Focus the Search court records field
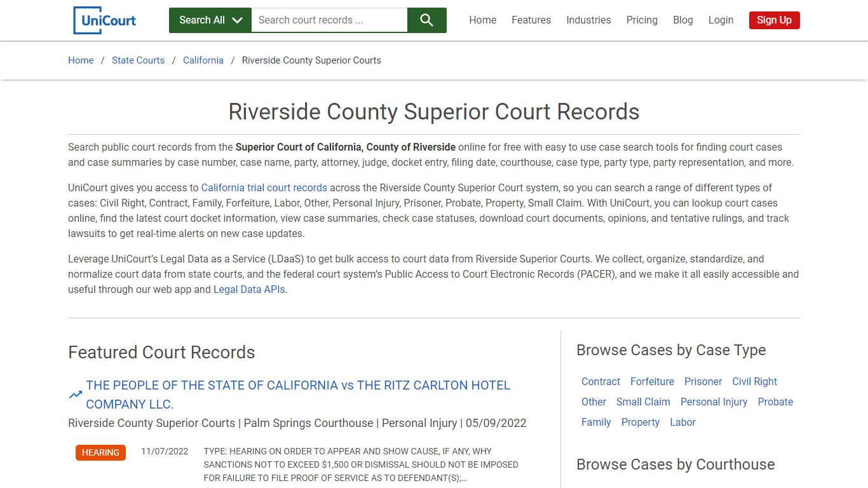Viewport: 868px width, 488px height. click(329, 20)
